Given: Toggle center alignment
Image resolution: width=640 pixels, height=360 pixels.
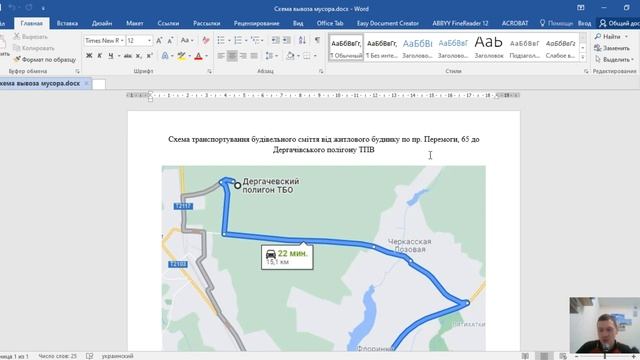Looking at the screenshot, I should pos(232,56).
